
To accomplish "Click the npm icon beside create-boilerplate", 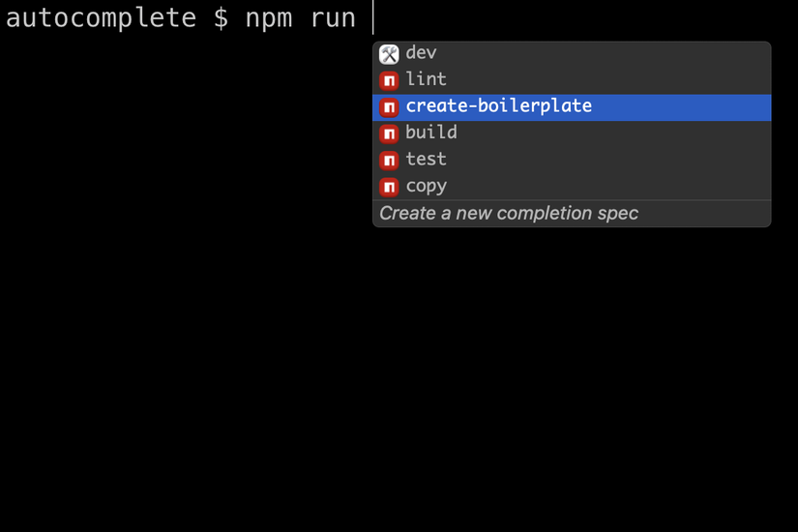I will pyautogui.click(x=389, y=107).
